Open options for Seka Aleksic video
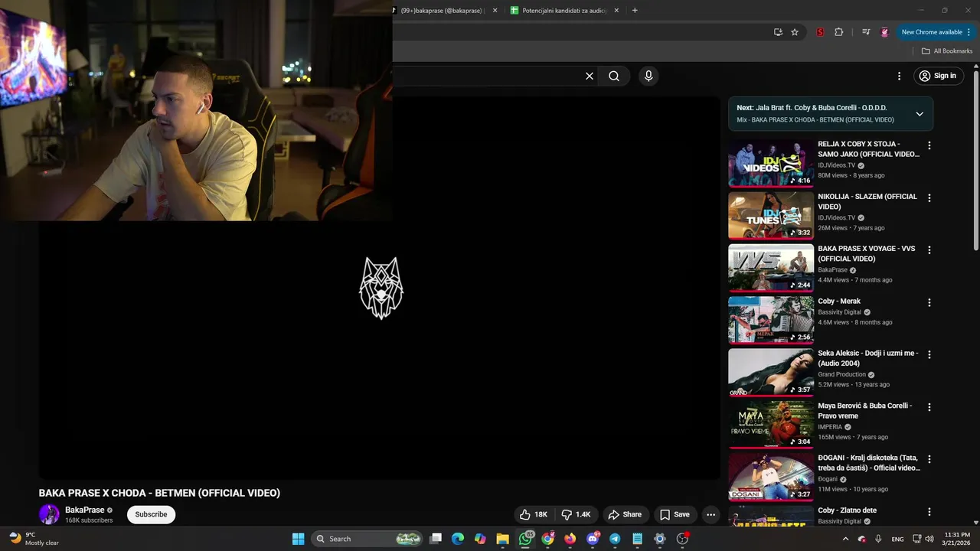Screen dimensions: 980x551 [929, 354]
